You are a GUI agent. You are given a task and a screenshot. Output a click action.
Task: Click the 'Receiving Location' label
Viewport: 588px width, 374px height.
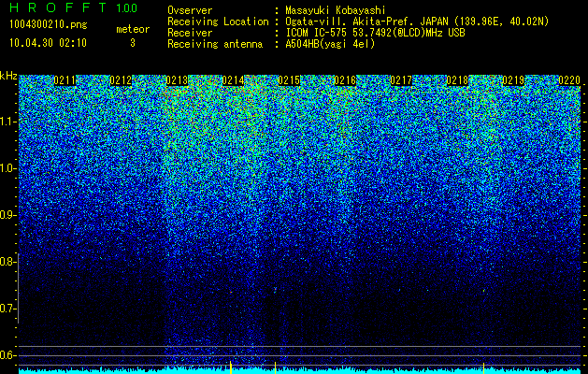218,22
